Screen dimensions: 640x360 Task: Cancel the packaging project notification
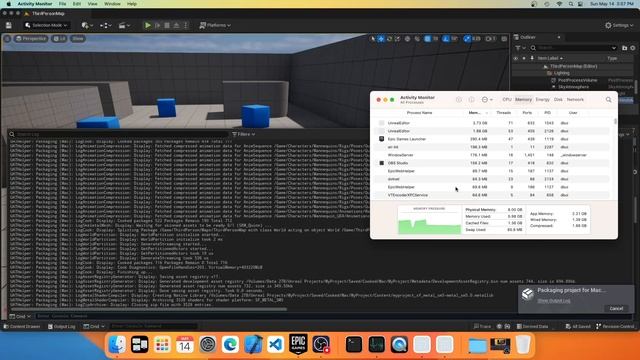point(616,309)
